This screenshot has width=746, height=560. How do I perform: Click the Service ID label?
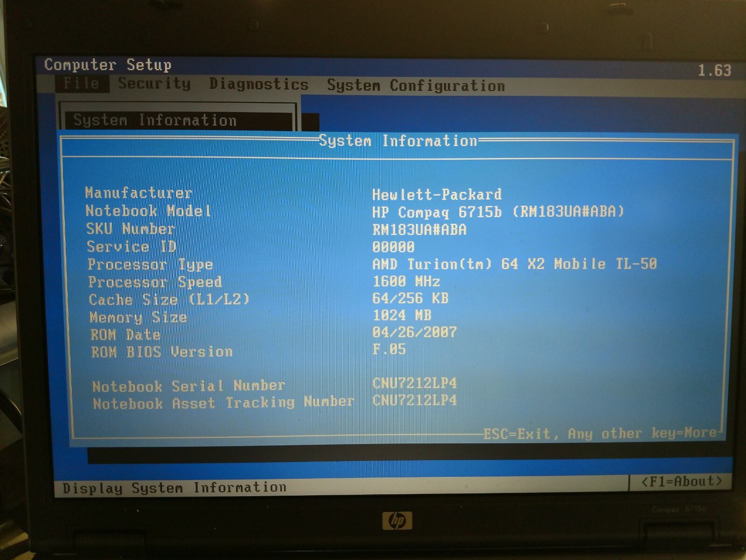pos(132,246)
